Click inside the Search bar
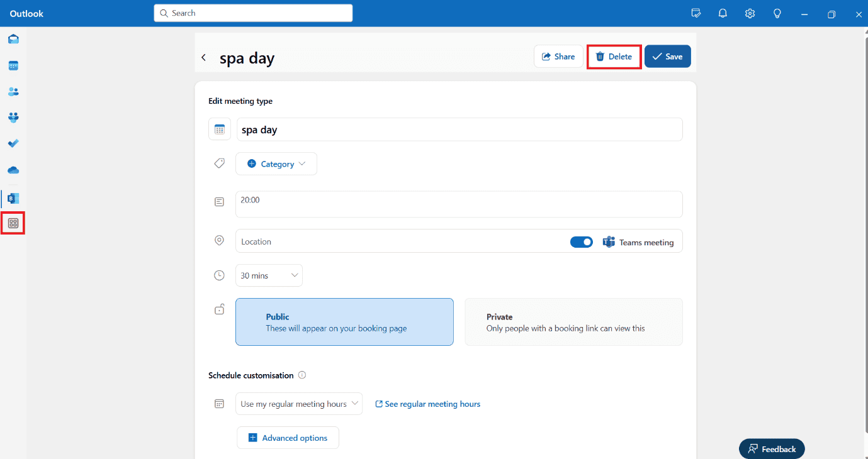The height and width of the screenshot is (459, 868). (252, 13)
